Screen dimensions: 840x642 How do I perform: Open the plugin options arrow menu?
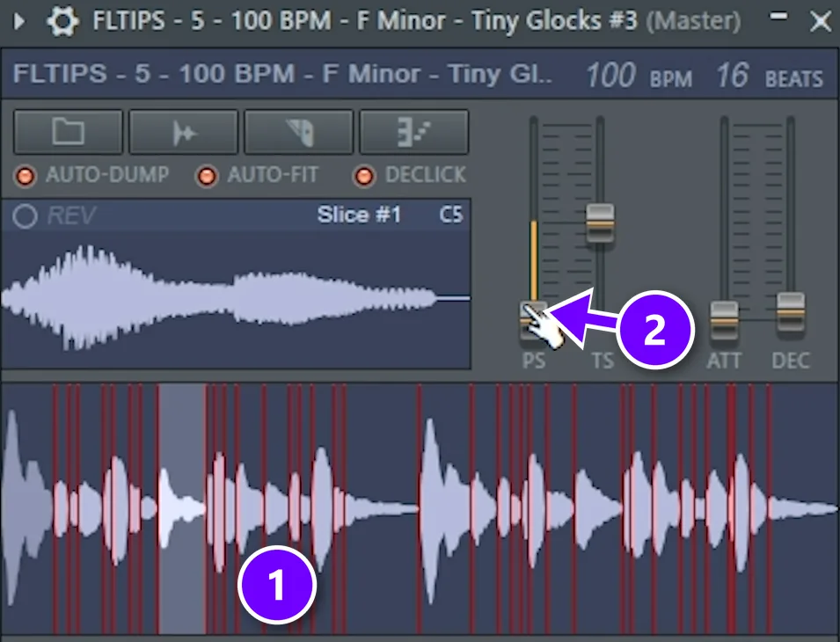(19, 21)
